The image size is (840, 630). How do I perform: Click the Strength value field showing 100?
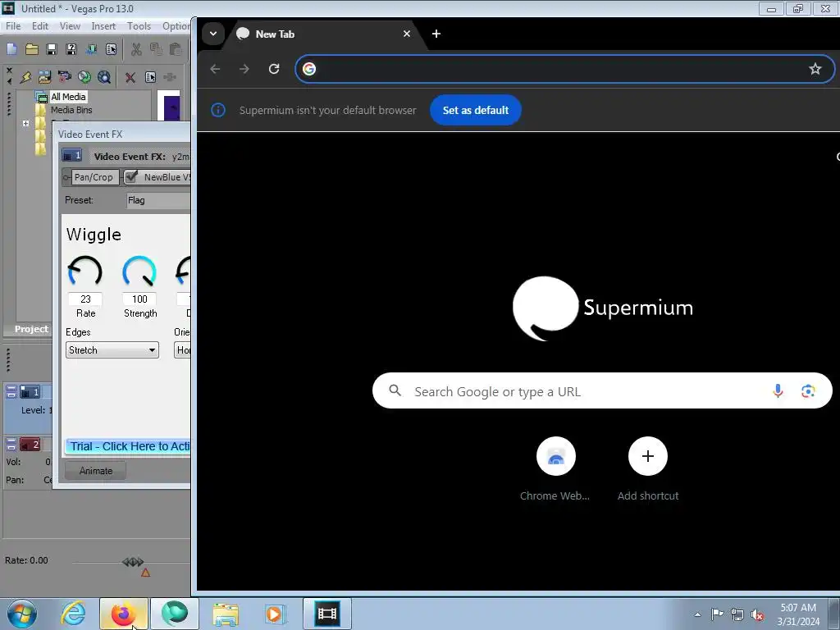(139, 299)
